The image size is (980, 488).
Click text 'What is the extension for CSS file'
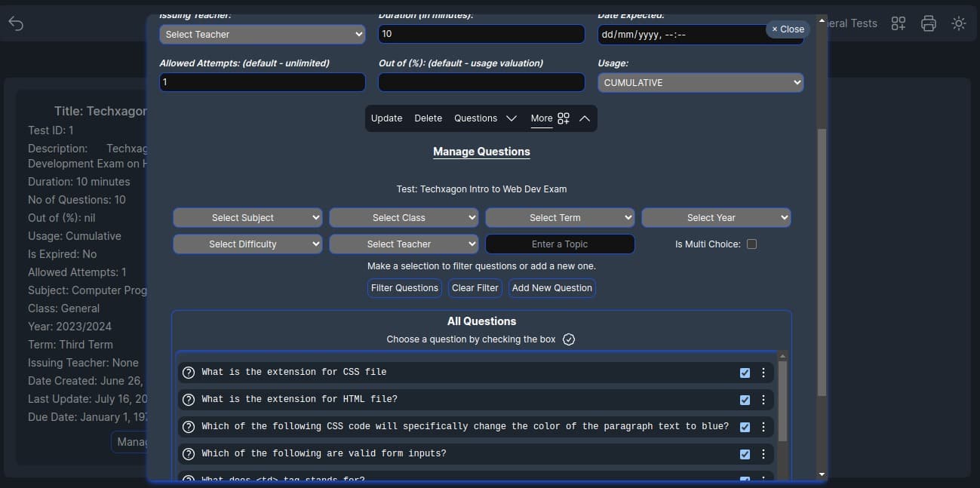[294, 372]
